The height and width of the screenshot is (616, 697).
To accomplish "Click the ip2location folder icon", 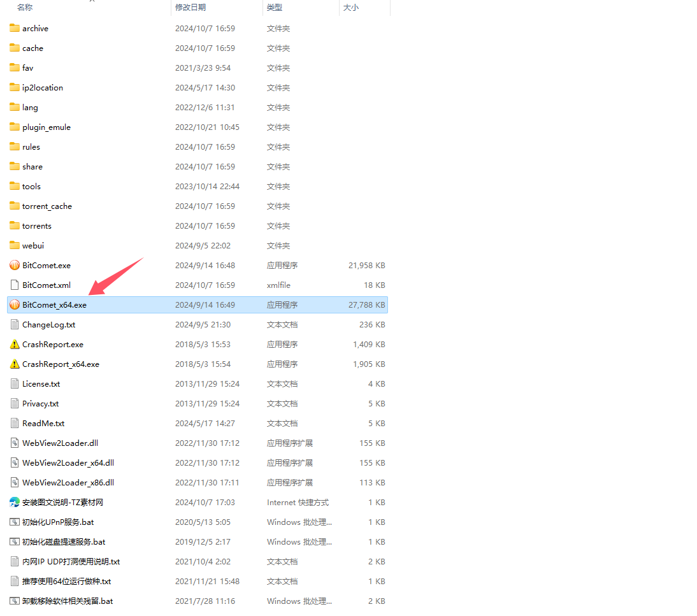I will point(14,87).
